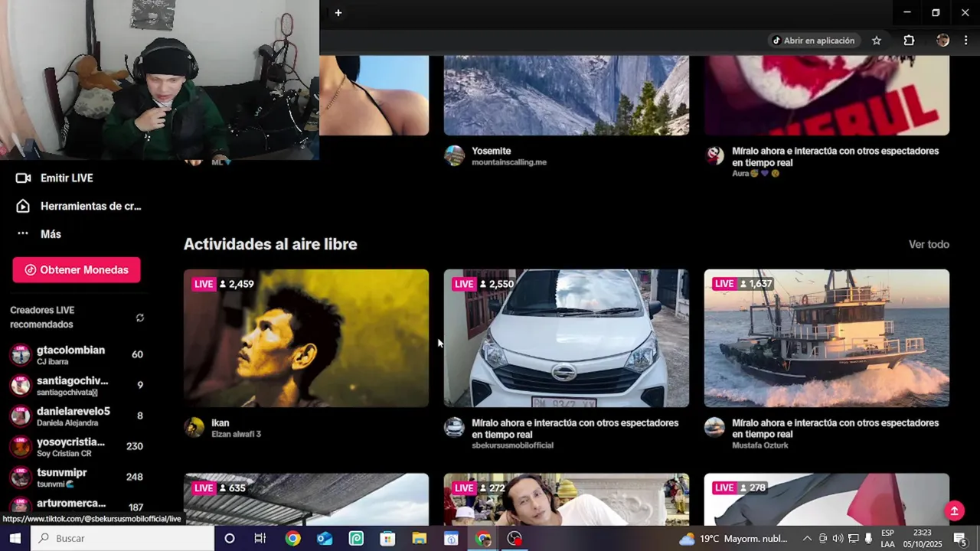Screen dimensions: 980x551
Task: Click danielarevelo5 profile avatar
Action: tap(21, 416)
